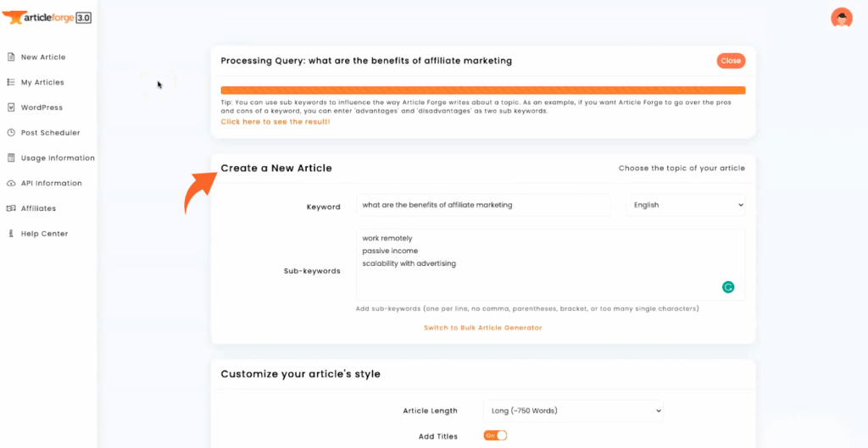The image size is (868, 448).
Task: Open the Help Center menu item
Action: click(x=44, y=234)
